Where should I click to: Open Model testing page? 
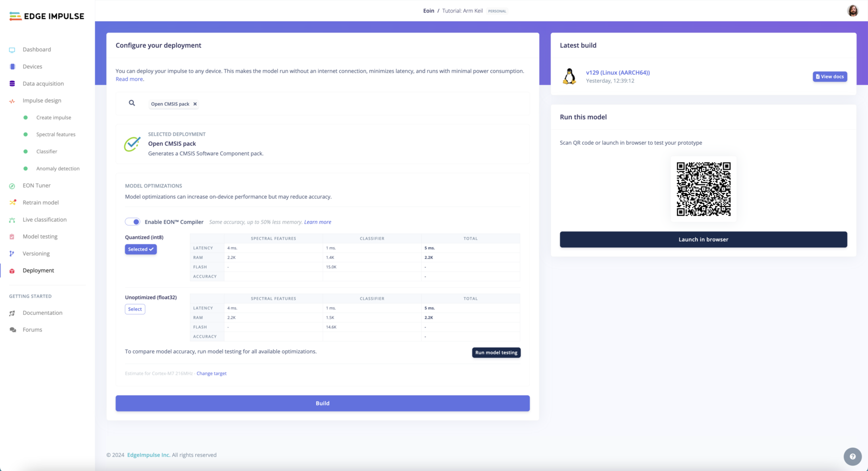click(x=40, y=237)
